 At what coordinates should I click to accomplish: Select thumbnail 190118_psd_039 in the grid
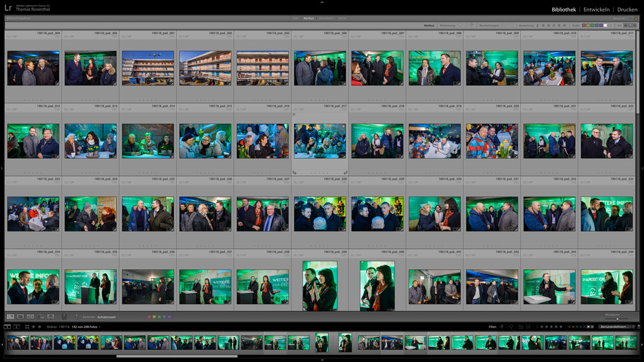(320, 286)
